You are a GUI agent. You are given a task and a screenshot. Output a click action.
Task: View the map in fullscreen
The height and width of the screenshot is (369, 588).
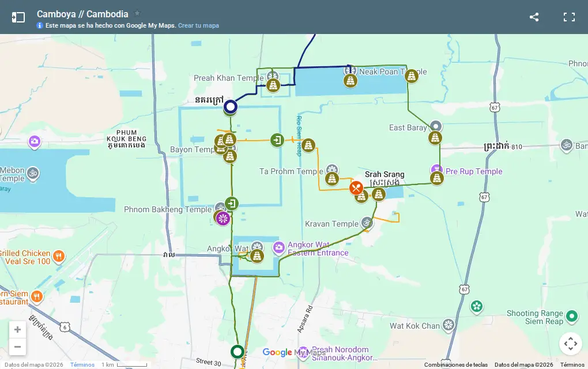pos(569,17)
